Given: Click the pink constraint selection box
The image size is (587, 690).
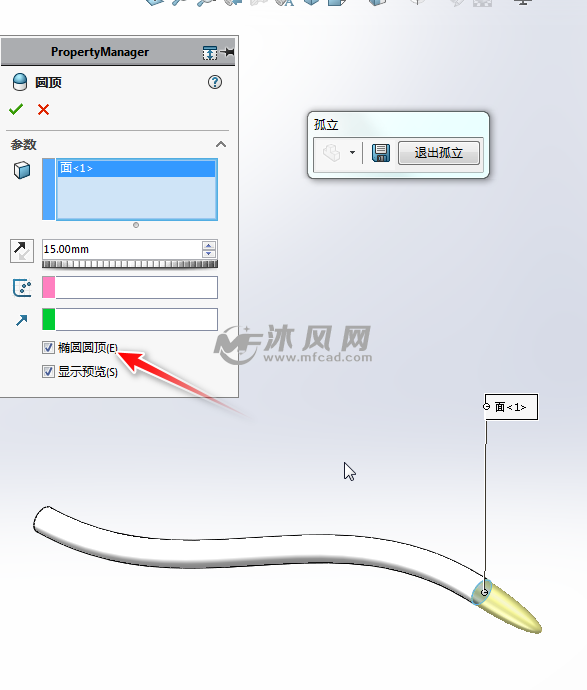Looking at the screenshot, I should click(130, 287).
